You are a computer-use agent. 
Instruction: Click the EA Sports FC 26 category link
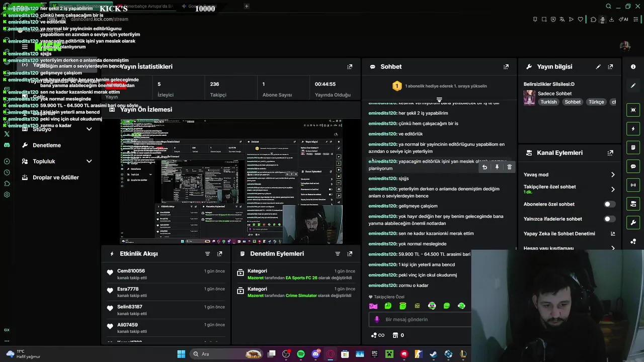click(301, 278)
